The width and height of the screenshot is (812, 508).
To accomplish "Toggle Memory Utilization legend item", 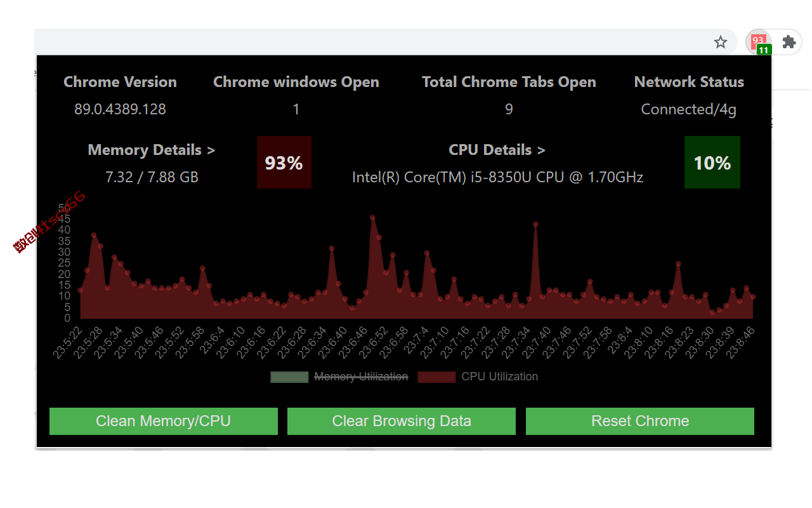I will pyautogui.click(x=339, y=377).
